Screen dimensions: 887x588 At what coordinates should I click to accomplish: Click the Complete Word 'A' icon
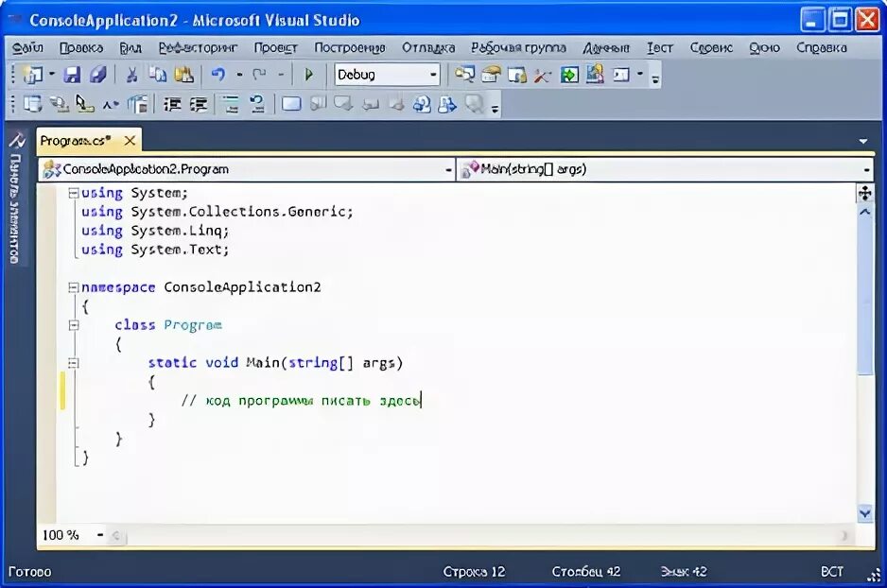tap(111, 105)
